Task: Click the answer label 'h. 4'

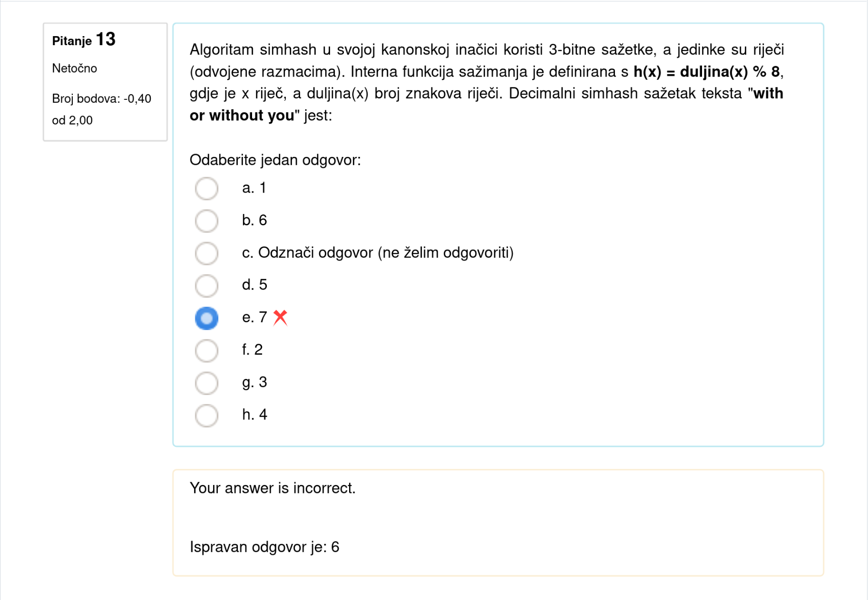Action: pos(254,415)
